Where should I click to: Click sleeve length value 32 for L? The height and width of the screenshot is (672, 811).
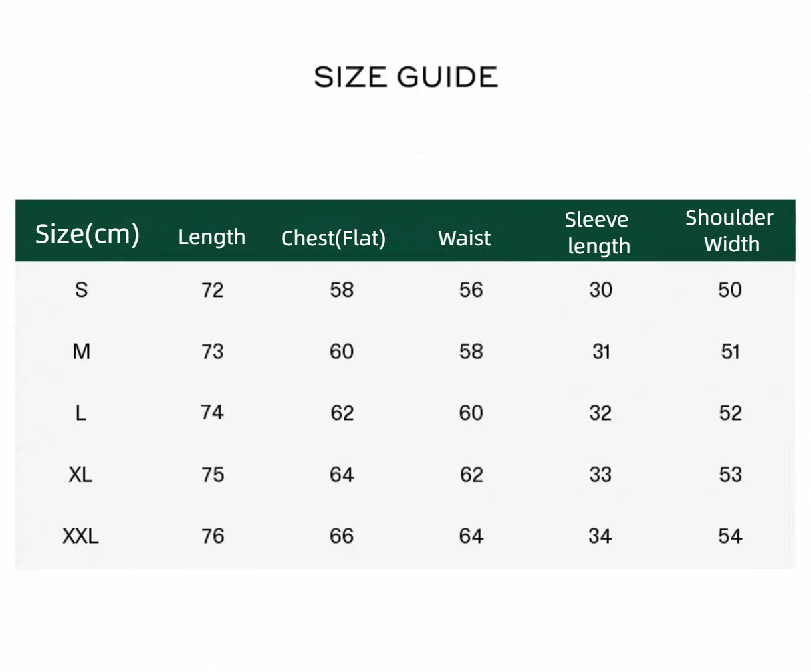coord(600,413)
